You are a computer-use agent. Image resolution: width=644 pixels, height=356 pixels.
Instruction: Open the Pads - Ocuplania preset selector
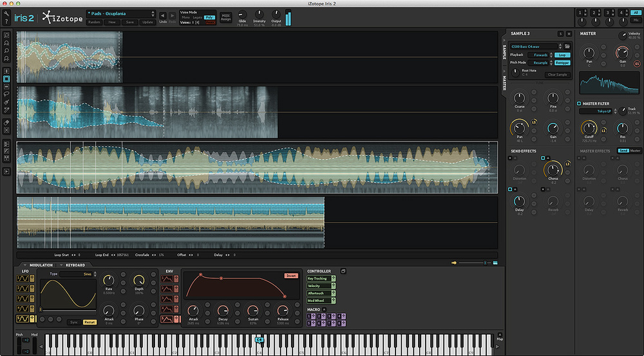121,14
